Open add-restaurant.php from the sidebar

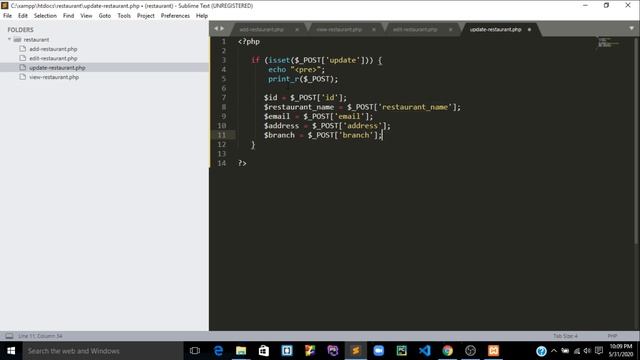coord(53,49)
